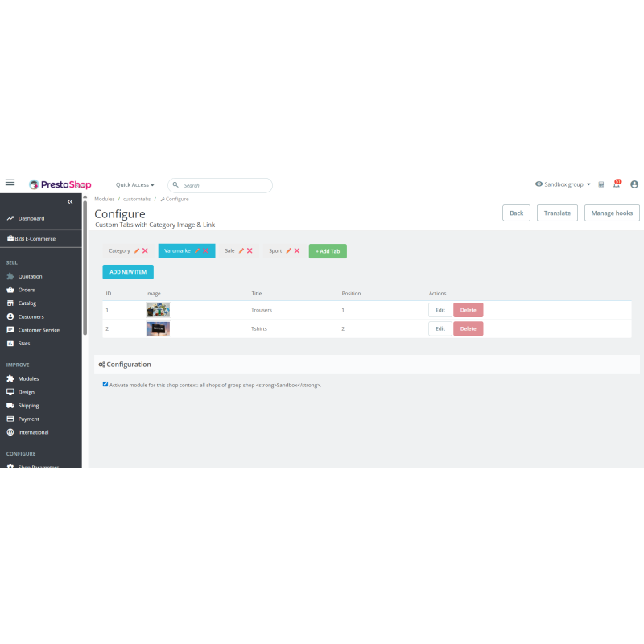Open the Tshirts item thumbnail
This screenshot has width=644, height=644.
pos(158,328)
